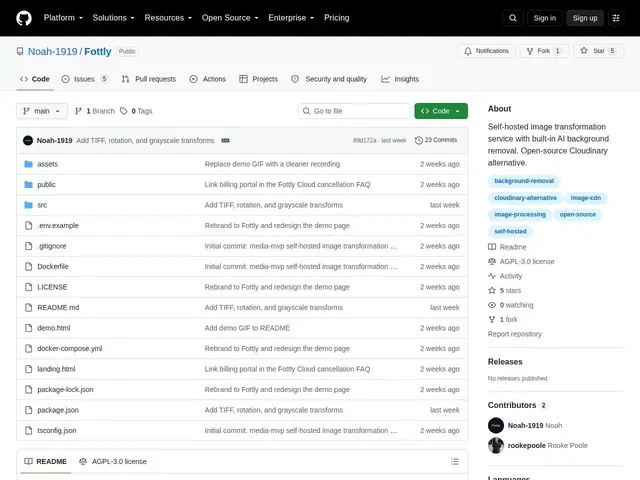
Task: Open the .gitignore file
Action: (x=51, y=246)
